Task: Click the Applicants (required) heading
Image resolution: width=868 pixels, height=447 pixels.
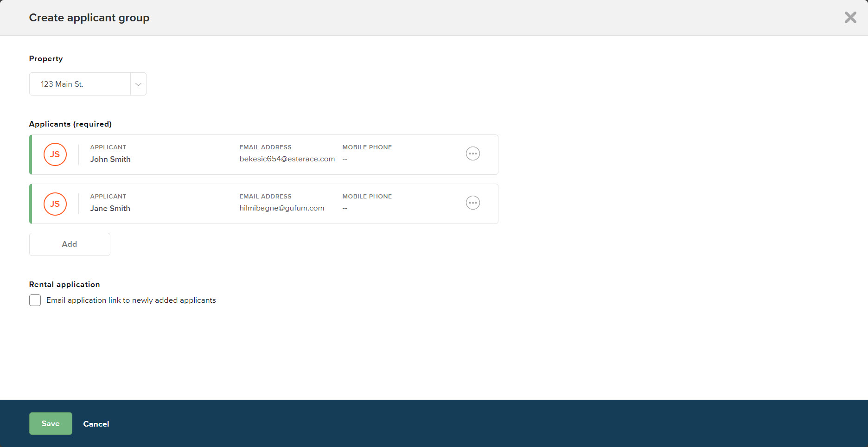Action: coord(70,124)
